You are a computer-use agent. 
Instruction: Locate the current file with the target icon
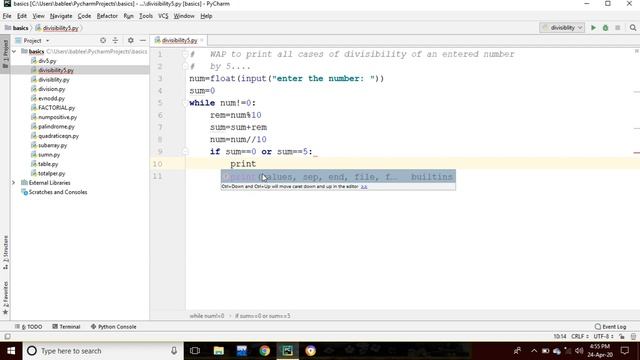[x=103, y=40]
